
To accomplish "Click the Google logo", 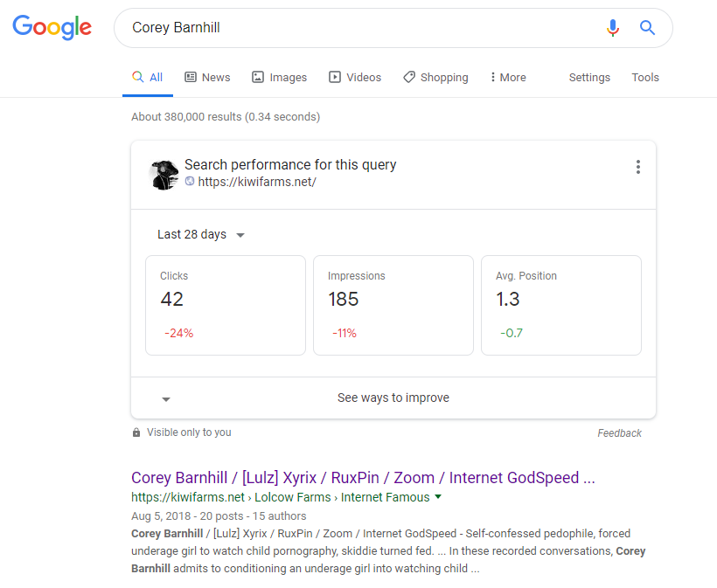I will (52, 27).
